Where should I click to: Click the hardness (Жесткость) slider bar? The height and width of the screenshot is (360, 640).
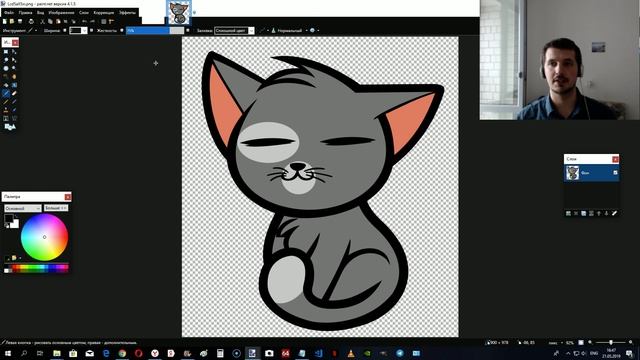click(x=155, y=30)
